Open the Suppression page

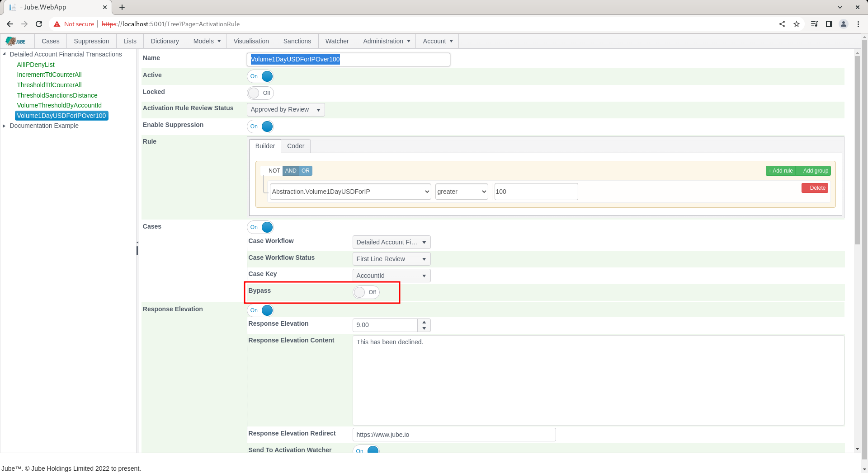91,41
